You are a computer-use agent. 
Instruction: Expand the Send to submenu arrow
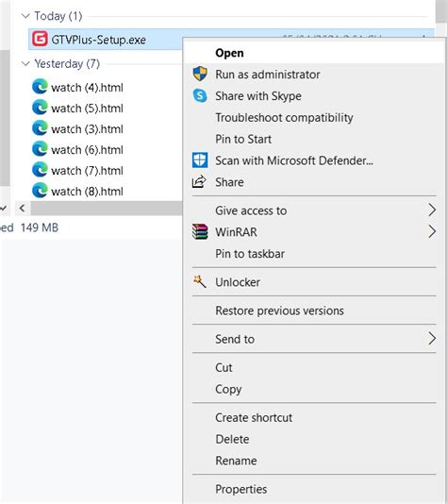pyautogui.click(x=432, y=339)
